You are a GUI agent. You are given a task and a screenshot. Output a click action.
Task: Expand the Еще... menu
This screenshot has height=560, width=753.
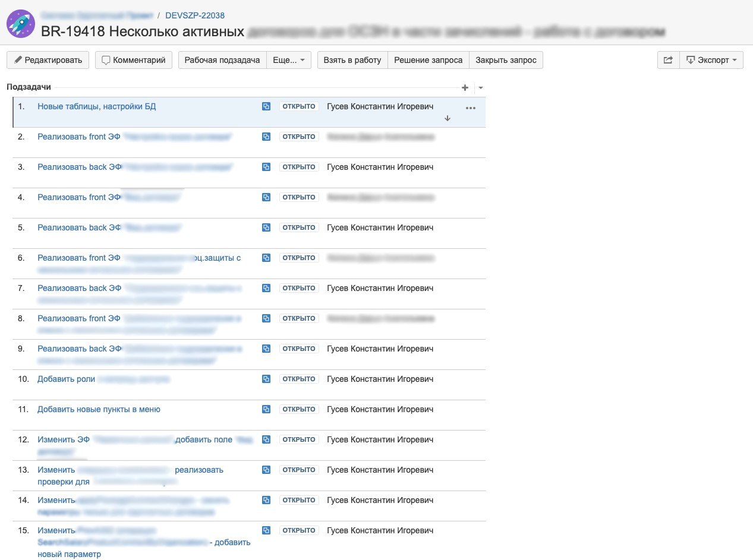click(x=289, y=60)
